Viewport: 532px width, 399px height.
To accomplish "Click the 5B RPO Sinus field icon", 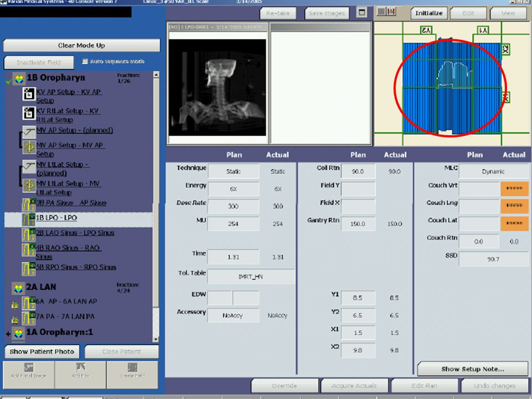I will point(29,269).
